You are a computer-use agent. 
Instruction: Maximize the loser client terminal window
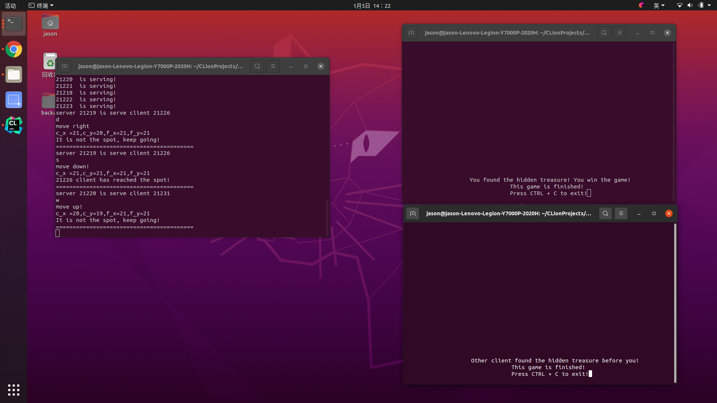(x=654, y=214)
